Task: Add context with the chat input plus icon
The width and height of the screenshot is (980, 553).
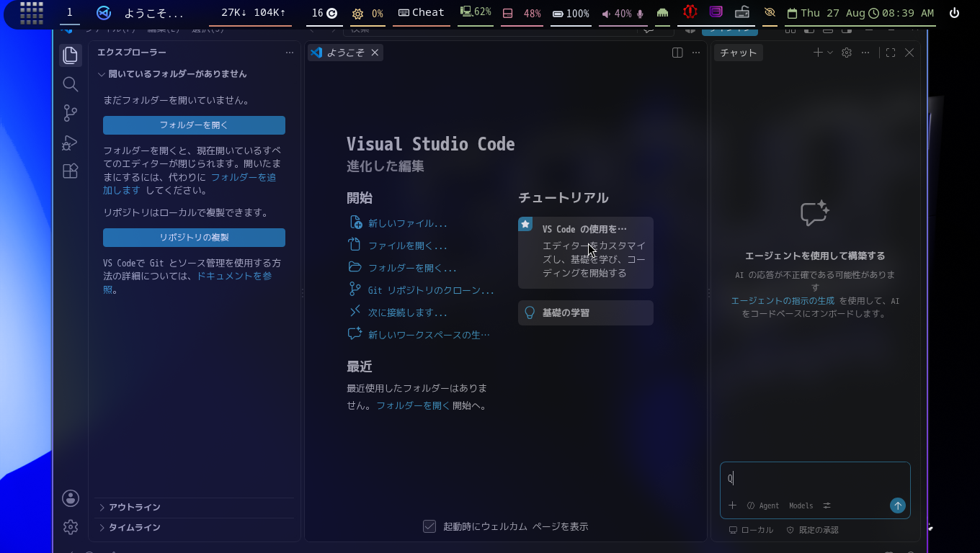Action: click(x=732, y=505)
